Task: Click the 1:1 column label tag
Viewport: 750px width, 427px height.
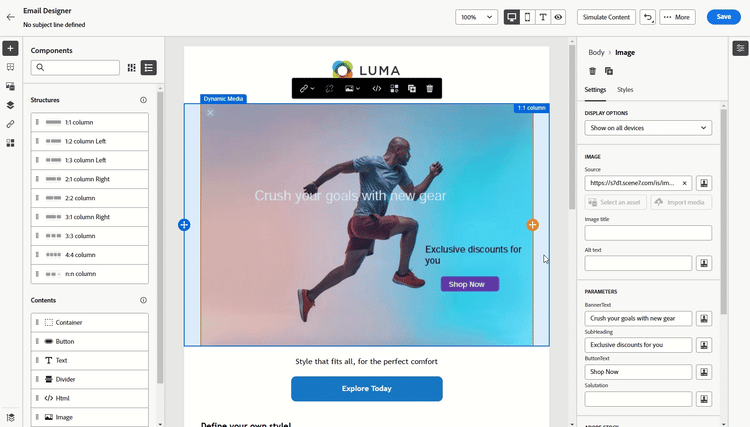Action: [531, 108]
